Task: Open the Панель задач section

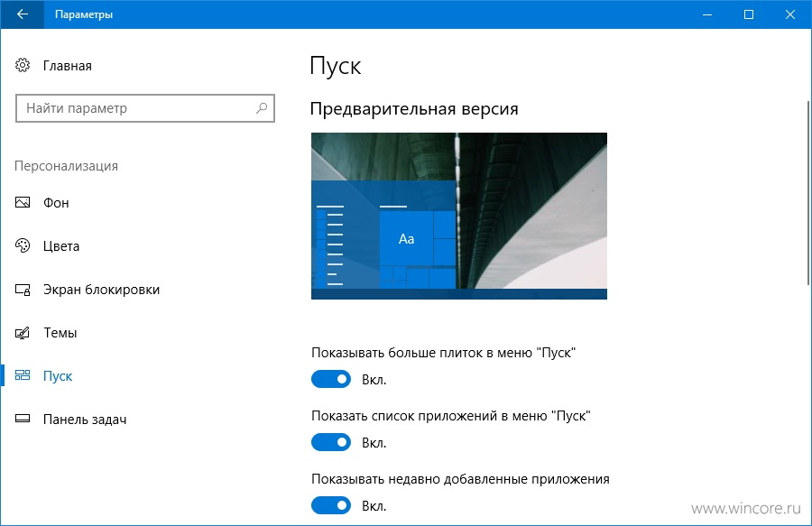Action: (x=85, y=420)
